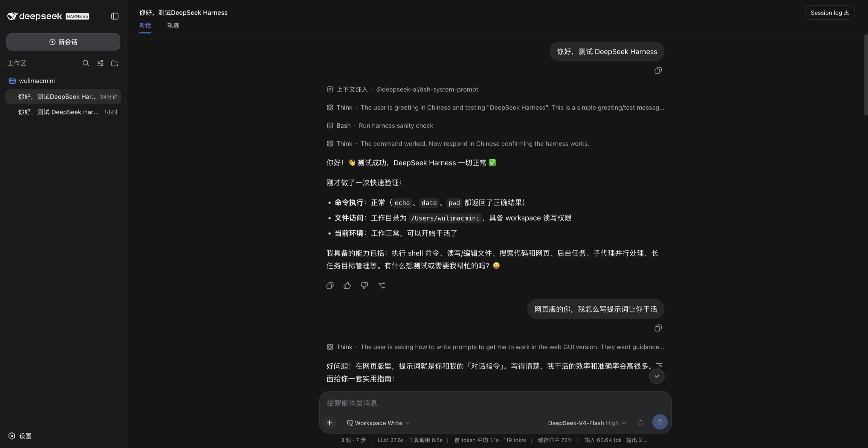
Task: Click the 工作区 section label
Action: [17, 63]
